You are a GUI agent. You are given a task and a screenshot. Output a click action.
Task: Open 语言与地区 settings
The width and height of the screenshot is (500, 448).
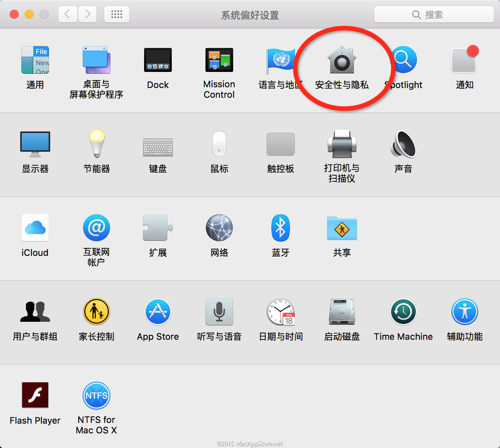(280, 60)
